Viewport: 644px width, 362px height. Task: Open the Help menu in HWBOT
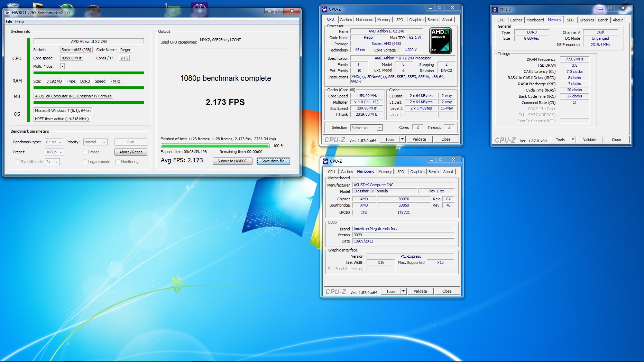[x=19, y=21]
